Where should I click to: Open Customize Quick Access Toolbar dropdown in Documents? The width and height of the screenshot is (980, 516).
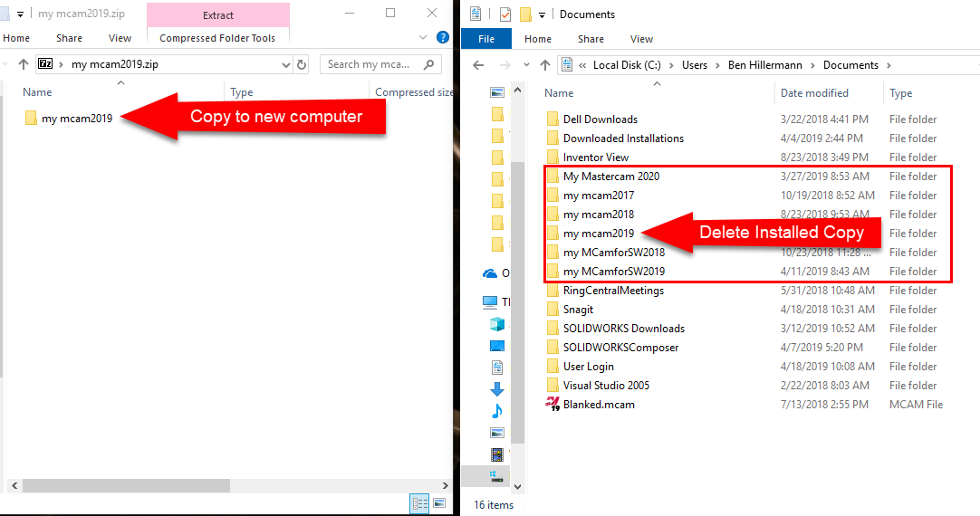pyautogui.click(x=542, y=14)
